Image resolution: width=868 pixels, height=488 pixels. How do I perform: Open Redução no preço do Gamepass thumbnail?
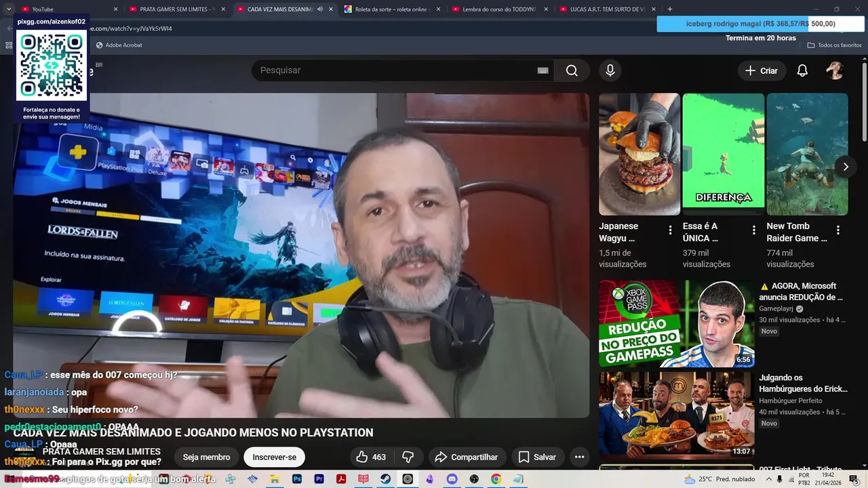coord(676,323)
